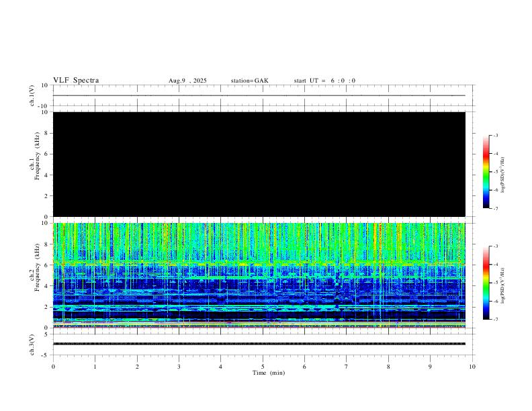Click the lower PSD color scale bar
This screenshot has height=411, width=532.
click(x=486, y=283)
